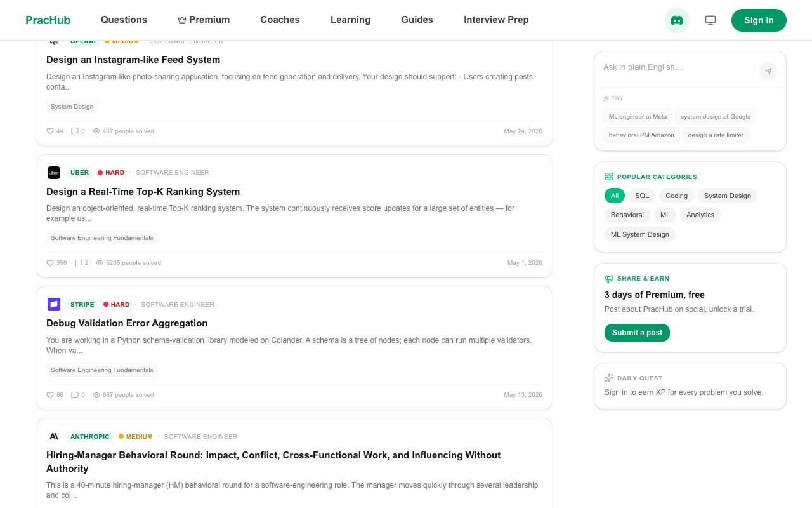812x508 pixels.
Task: Filter by System Design category
Action: (728, 196)
